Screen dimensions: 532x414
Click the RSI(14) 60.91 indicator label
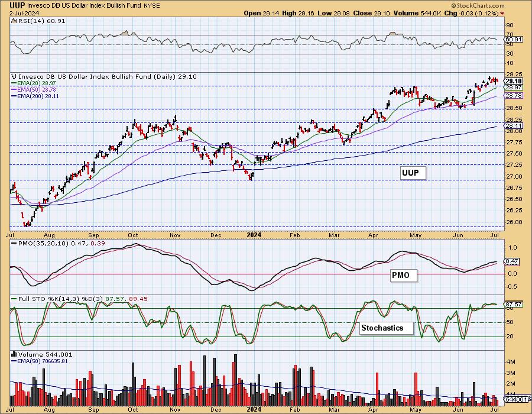[38, 21]
